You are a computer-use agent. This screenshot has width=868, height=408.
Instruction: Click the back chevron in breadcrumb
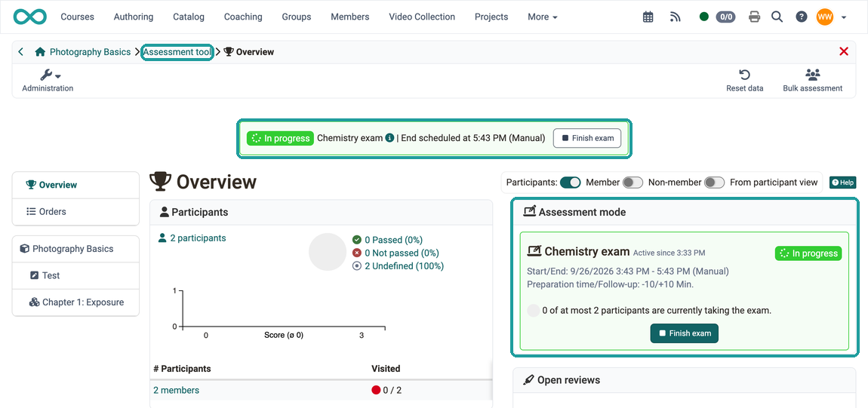tap(21, 52)
